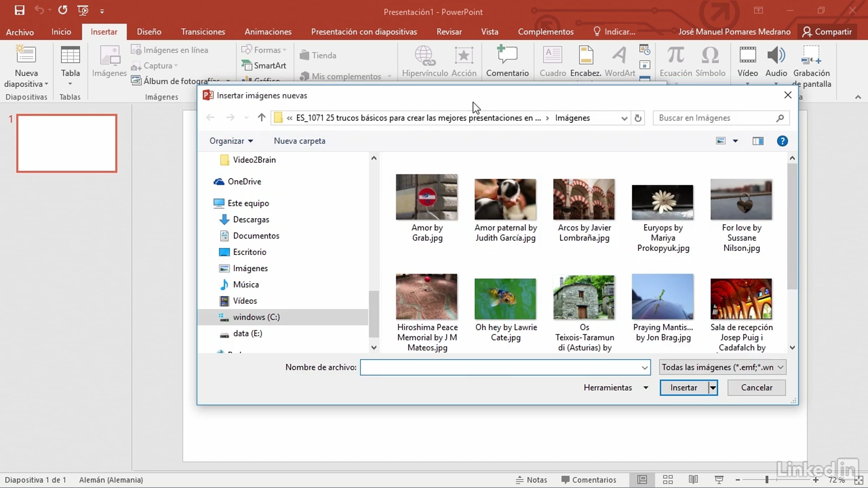This screenshot has height=488, width=868.
Task: Switch to the Animaciones tab
Action: pyautogui.click(x=268, y=32)
